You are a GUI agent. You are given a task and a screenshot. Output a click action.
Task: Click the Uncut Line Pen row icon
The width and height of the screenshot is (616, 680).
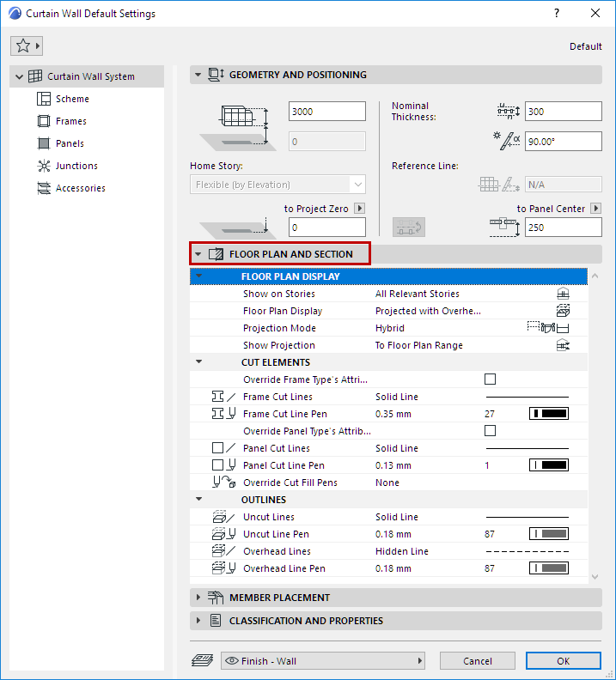pos(224,534)
